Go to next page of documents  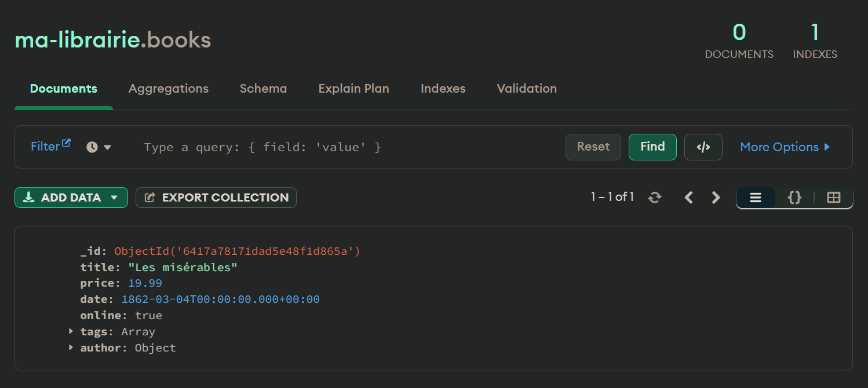pyautogui.click(x=716, y=197)
